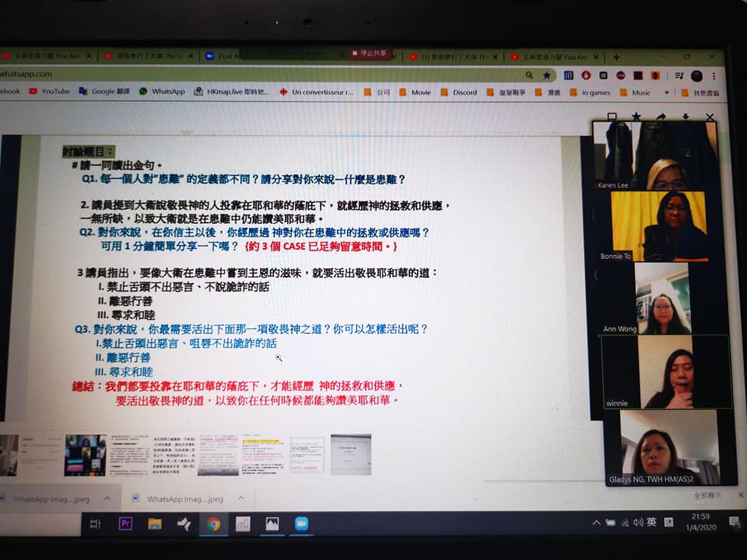Show hidden bookmarks via the » overflow chevron
The width and height of the screenshot is (747, 560).
click(x=667, y=93)
